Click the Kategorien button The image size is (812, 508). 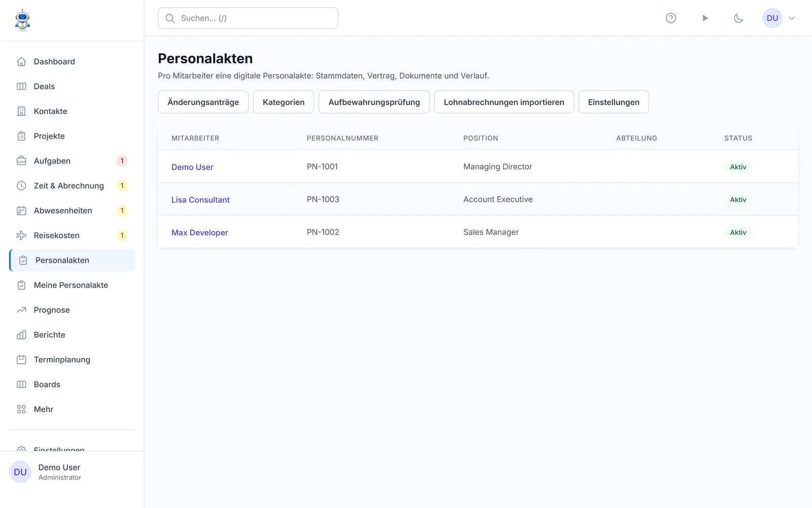tap(284, 102)
